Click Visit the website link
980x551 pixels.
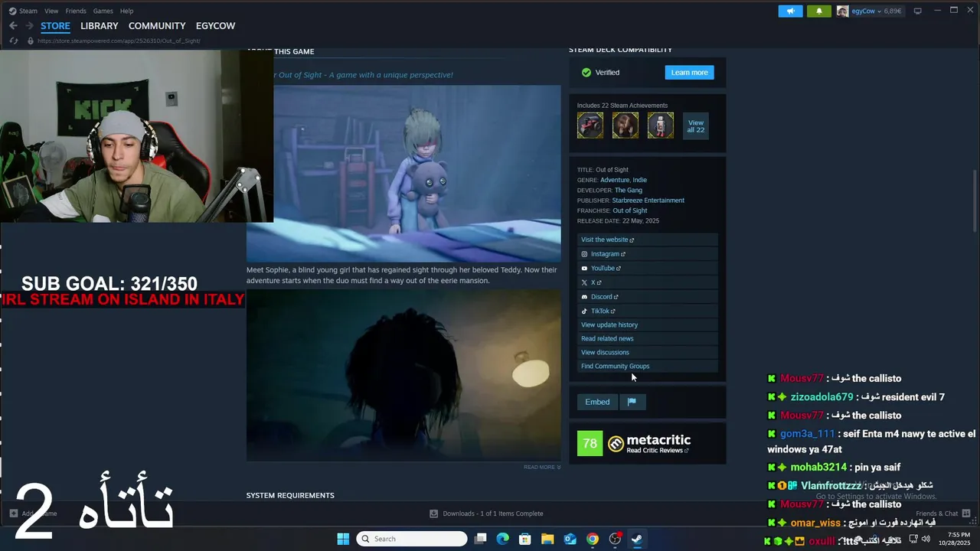(648, 240)
